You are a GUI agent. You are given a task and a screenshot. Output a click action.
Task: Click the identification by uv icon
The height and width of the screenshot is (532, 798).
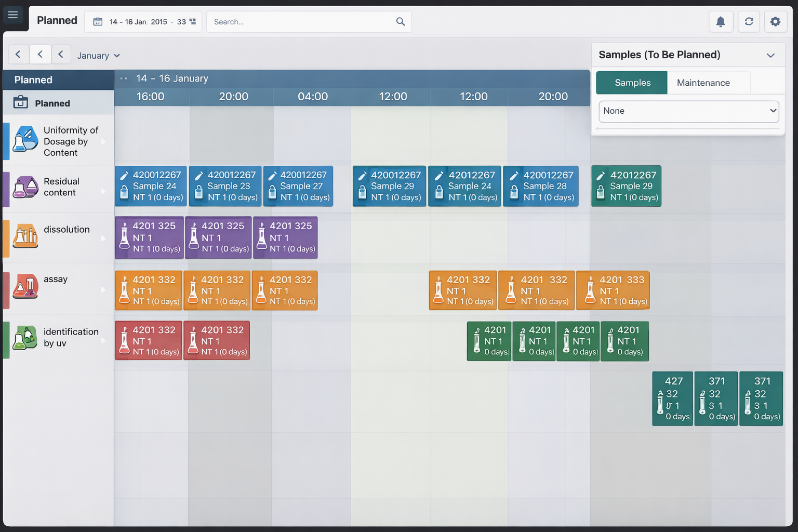tap(25, 338)
